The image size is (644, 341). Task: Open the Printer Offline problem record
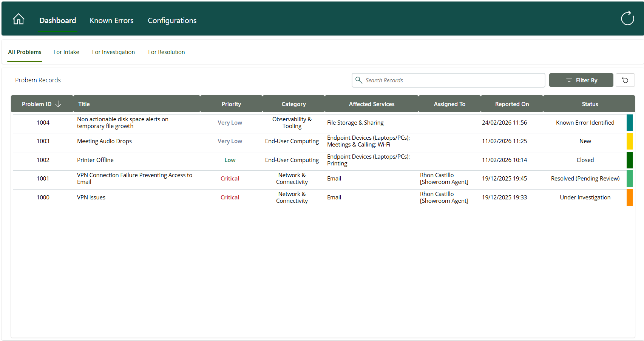(x=95, y=160)
